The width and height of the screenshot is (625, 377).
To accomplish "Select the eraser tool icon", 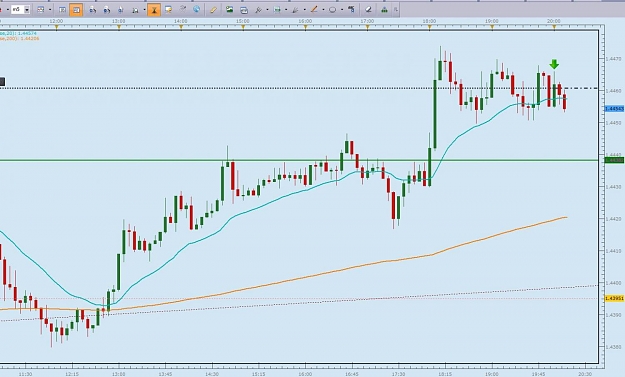I will [369, 9].
